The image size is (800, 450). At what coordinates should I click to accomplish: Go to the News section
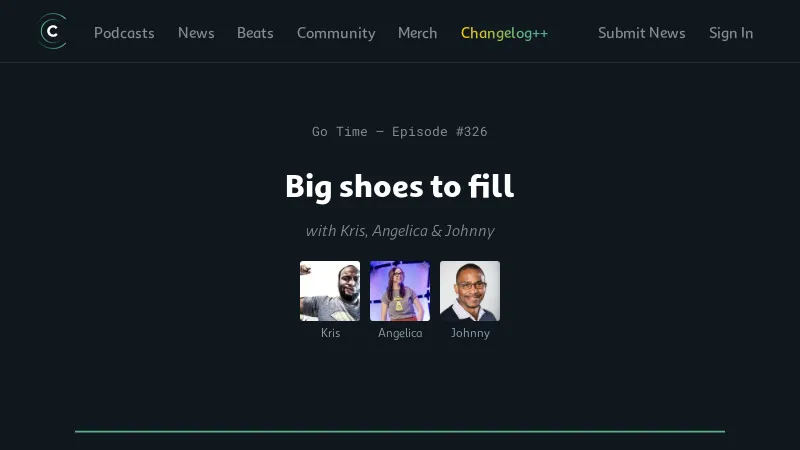click(x=196, y=33)
